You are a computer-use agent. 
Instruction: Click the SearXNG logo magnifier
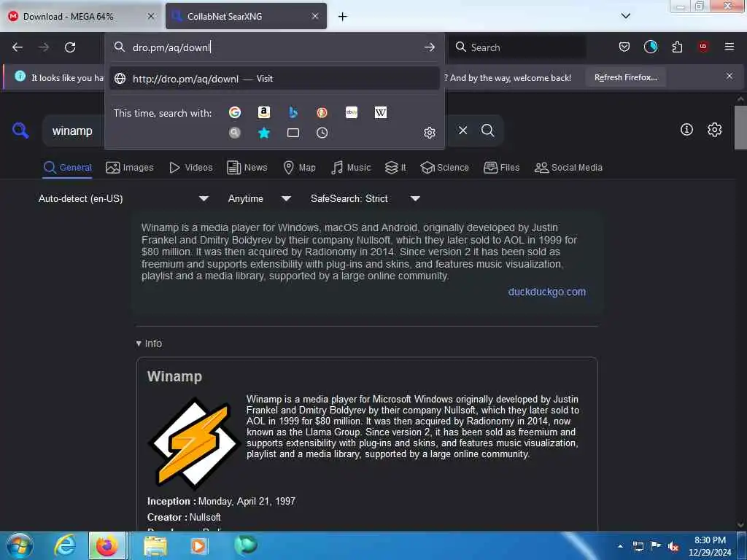click(20, 130)
